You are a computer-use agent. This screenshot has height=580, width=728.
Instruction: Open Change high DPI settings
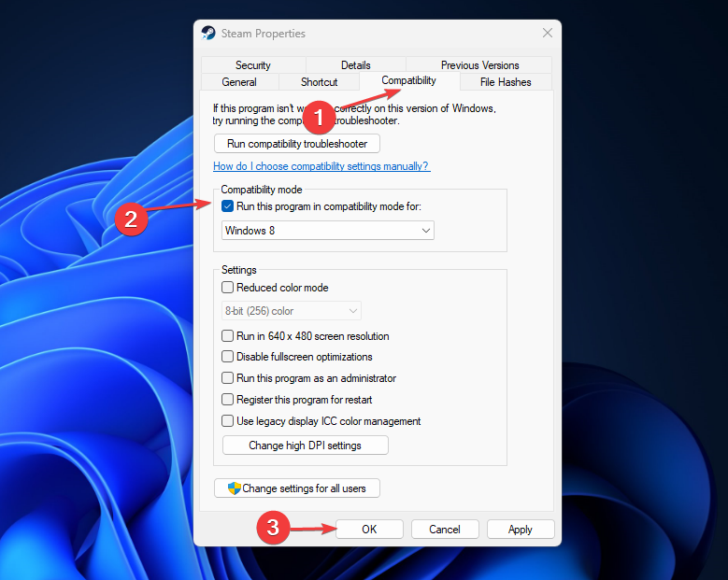point(305,446)
